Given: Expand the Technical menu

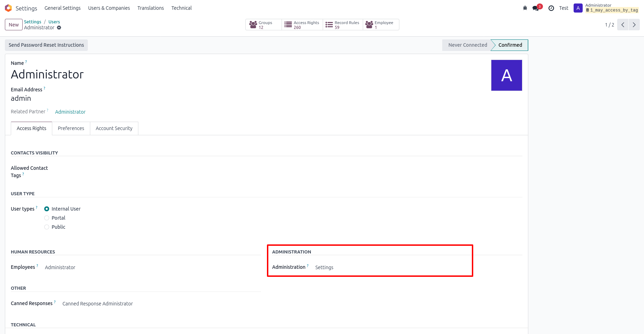Looking at the screenshot, I should 181,8.
